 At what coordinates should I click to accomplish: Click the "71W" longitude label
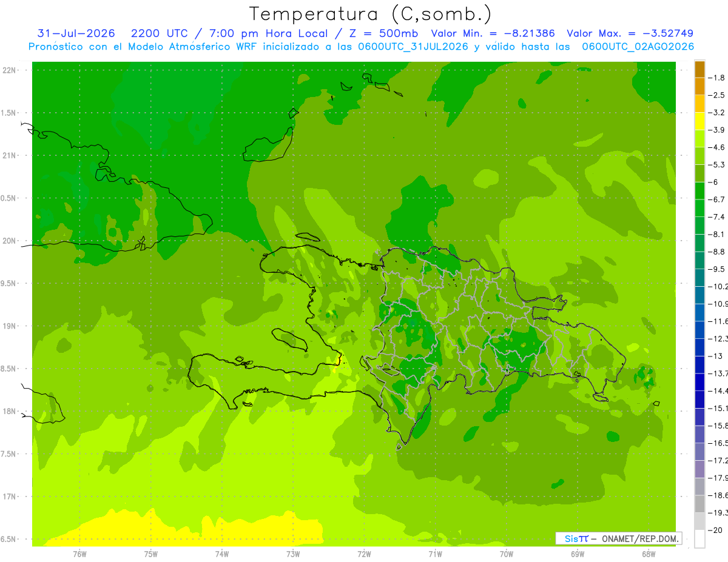coord(435,554)
